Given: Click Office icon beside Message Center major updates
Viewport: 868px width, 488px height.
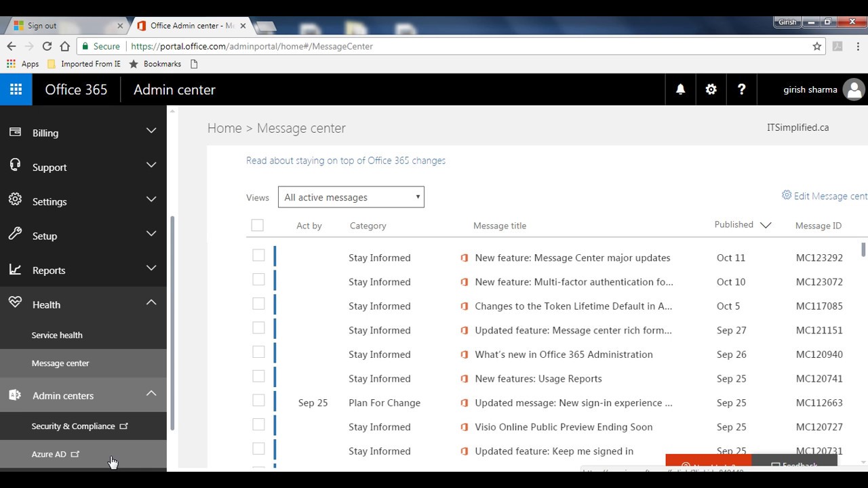Looking at the screenshot, I should [x=465, y=258].
